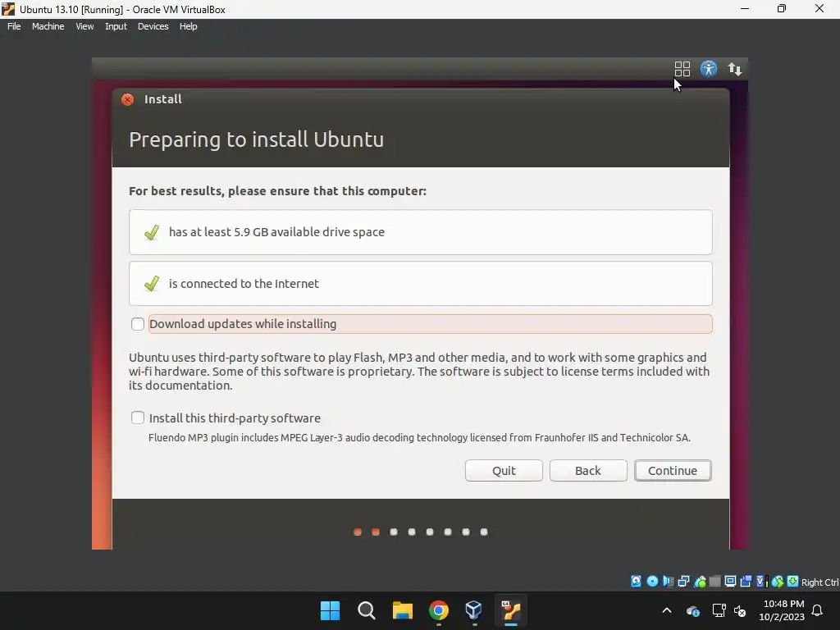Click the VirtualBox network adapter status icon
This screenshot has width=840, height=630.
(683, 582)
